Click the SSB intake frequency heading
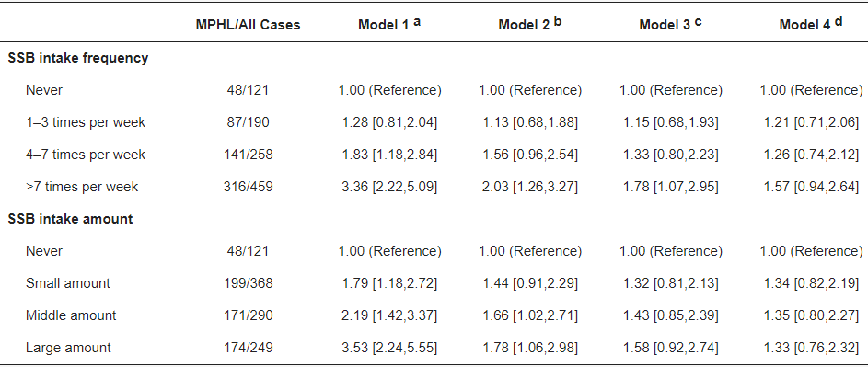The height and width of the screenshot is (367, 868). tap(78, 58)
